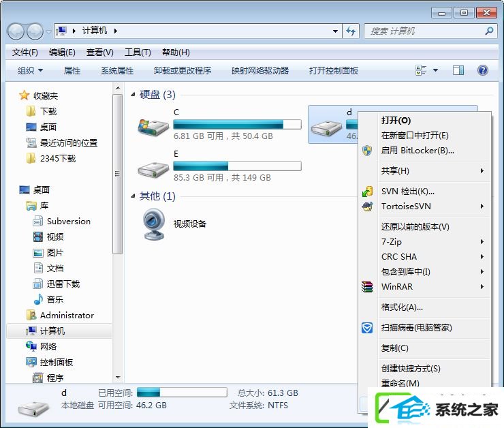The image size is (504, 428).
Task: Click the WinRAR books icon
Action: [367, 286]
